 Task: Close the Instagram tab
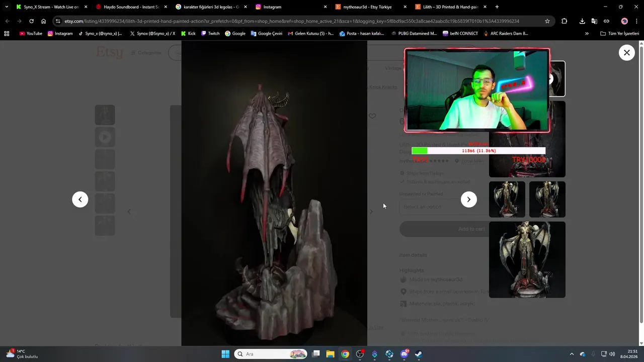tap(326, 7)
